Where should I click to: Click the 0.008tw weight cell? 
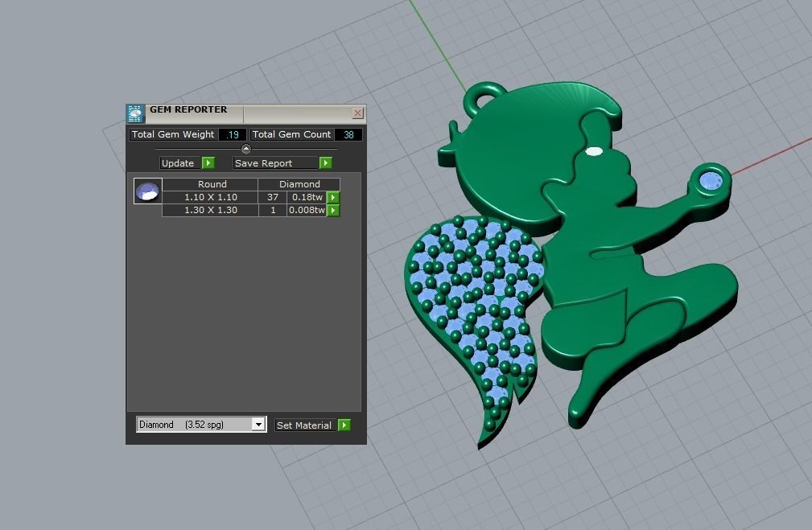pos(307,210)
